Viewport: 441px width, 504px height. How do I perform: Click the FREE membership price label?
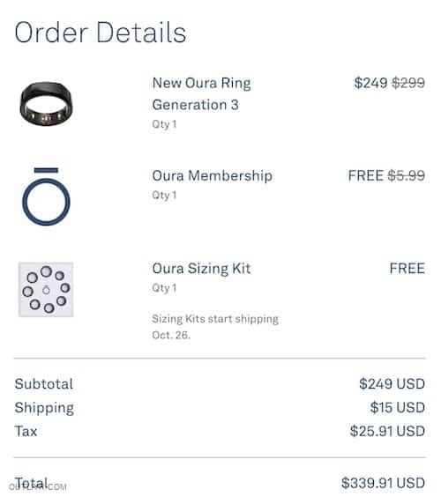coord(366,176)
